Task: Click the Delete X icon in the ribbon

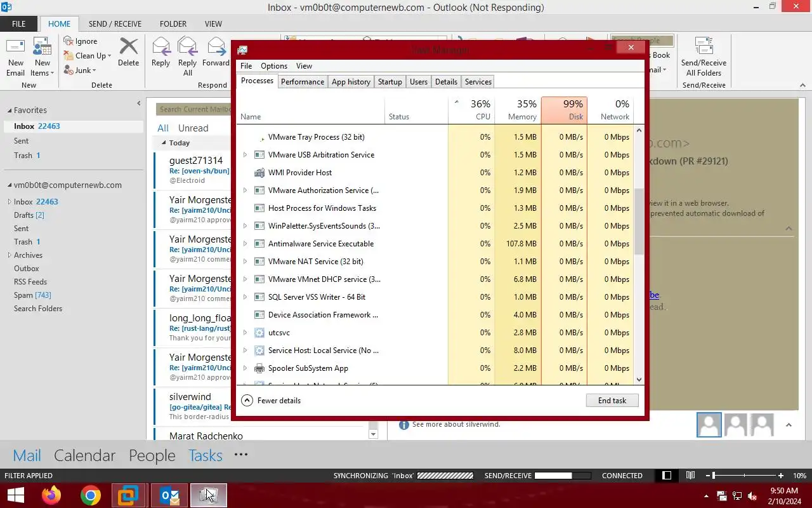Action: [129, 46]
